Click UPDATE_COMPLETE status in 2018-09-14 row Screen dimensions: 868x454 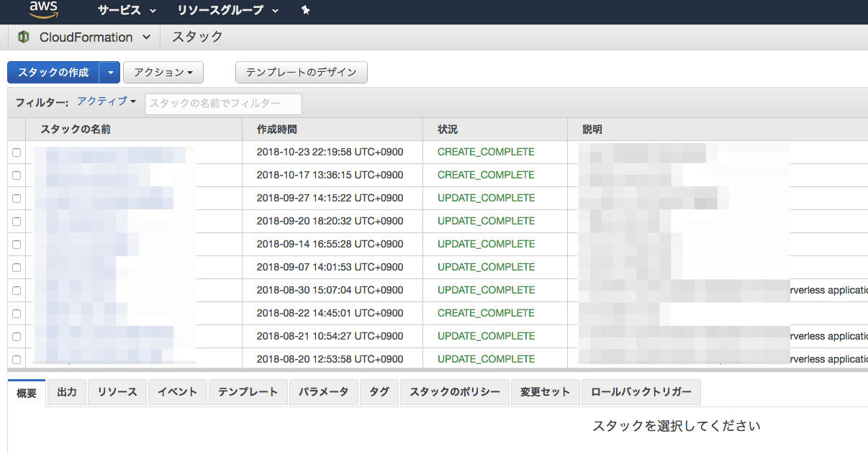[487, 244]
